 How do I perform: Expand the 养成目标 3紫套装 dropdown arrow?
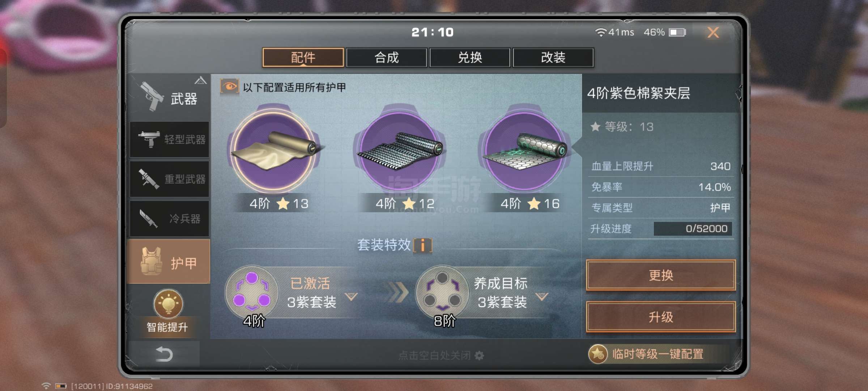click(x=541, y=297)
